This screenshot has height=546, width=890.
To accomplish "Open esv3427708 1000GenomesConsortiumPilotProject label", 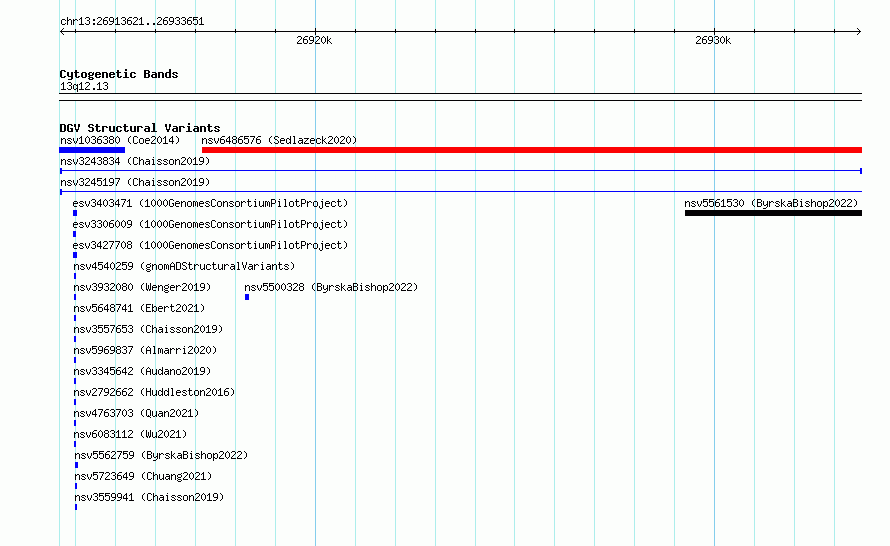I will click(x=210, y=245).
